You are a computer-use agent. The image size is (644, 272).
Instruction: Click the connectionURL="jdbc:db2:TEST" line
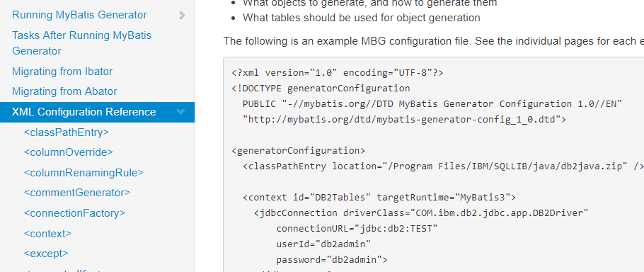(357, 229)
